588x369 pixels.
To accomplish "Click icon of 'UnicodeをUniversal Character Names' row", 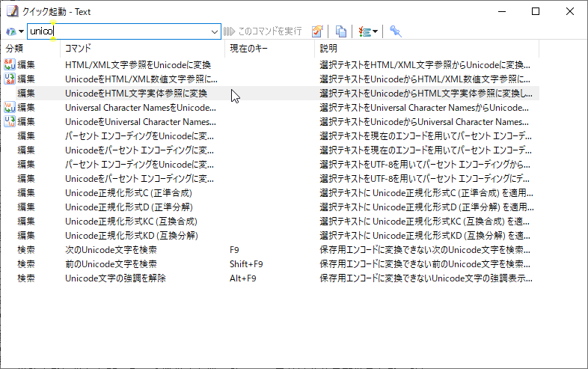I will 10,121.
